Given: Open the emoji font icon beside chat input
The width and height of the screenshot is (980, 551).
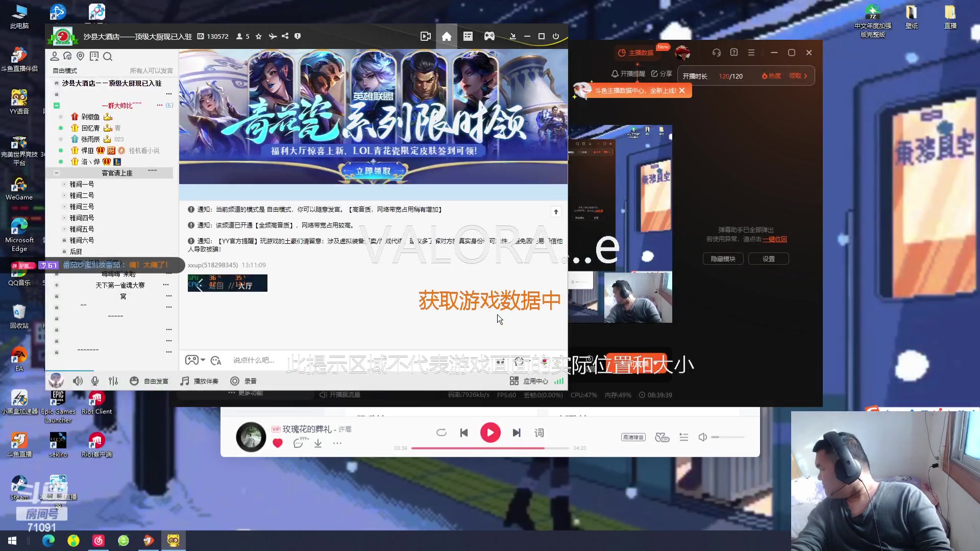Looking at the screenshot, I should (x=216, y=361).
